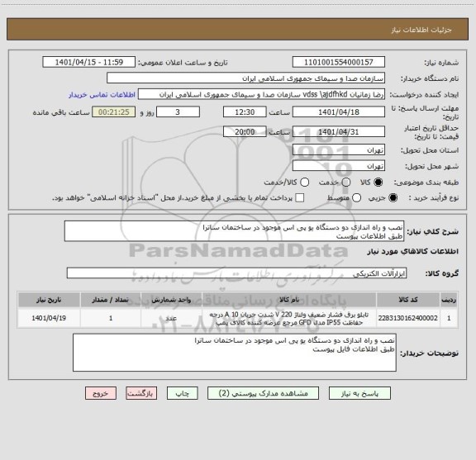Click the product name cell تابلو برق فشار ضعیف
Screen dimensions: 476x460
(x=289, y=318)
